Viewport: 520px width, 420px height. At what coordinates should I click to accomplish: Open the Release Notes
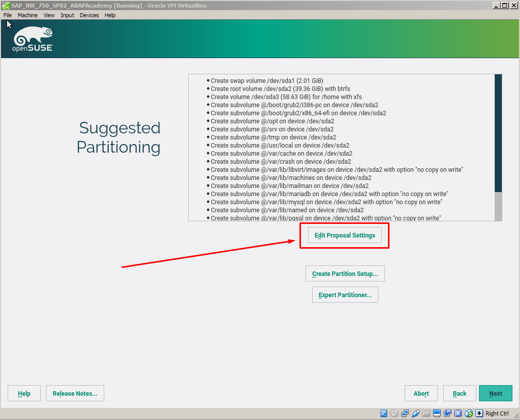75,393
